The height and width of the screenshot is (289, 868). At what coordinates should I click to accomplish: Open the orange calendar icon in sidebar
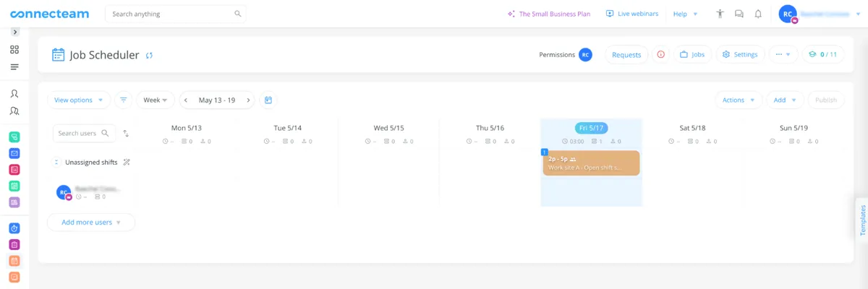[14, 261]
